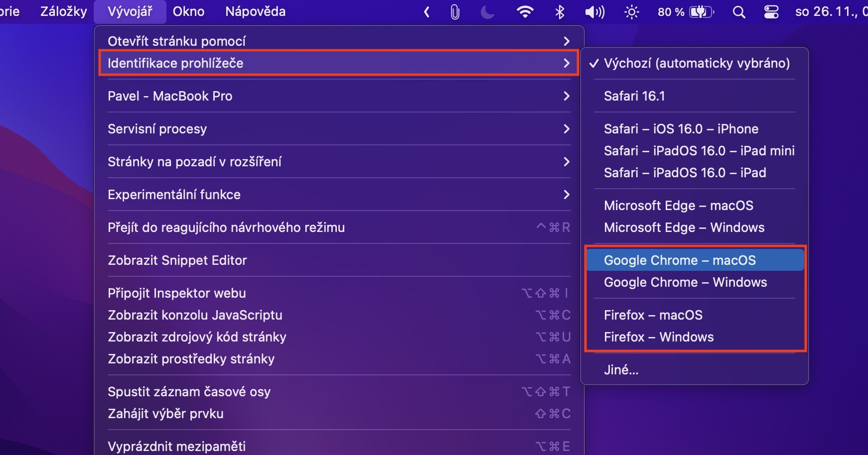Expand the Otevřít stránku pomocí submenu

coord(339,41)
